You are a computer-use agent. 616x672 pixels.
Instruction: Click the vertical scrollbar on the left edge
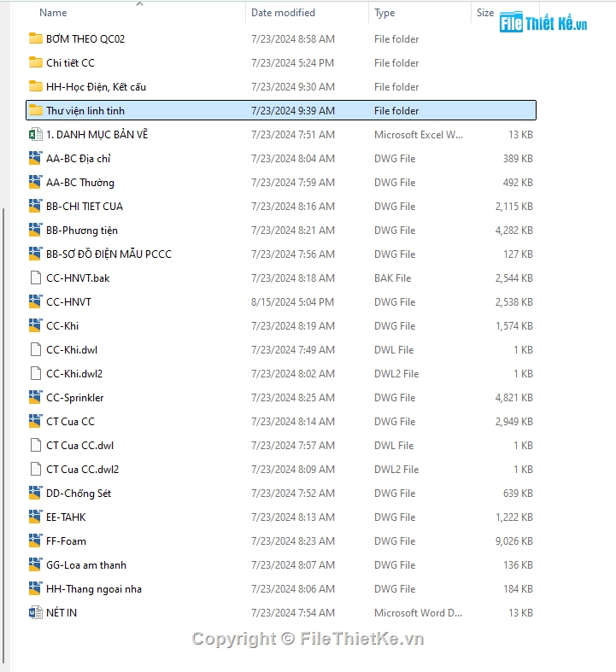tap(3, 435)
